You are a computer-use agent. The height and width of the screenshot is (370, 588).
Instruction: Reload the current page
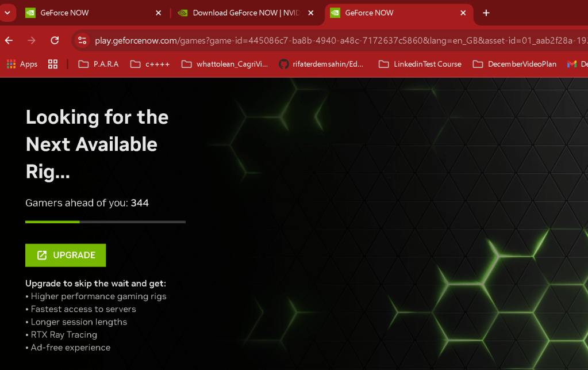click(55, 40)
